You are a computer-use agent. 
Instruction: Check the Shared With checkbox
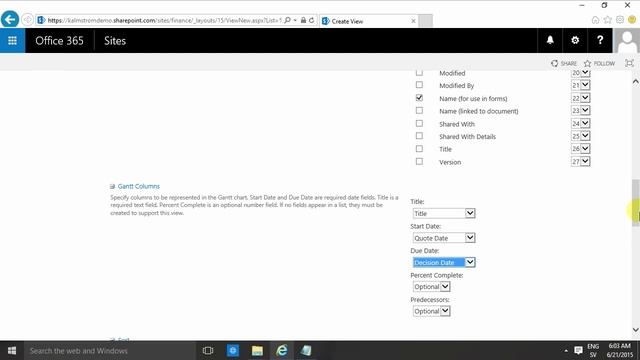click(419, 123)
